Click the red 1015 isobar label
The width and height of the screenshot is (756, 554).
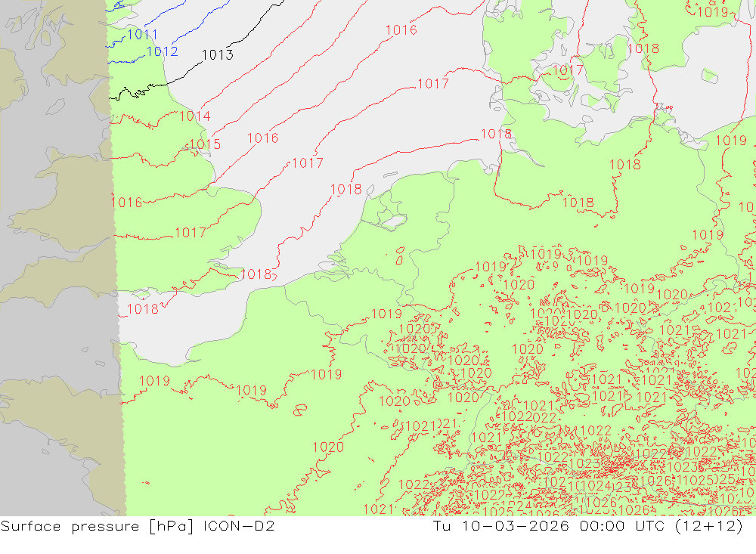205,144
